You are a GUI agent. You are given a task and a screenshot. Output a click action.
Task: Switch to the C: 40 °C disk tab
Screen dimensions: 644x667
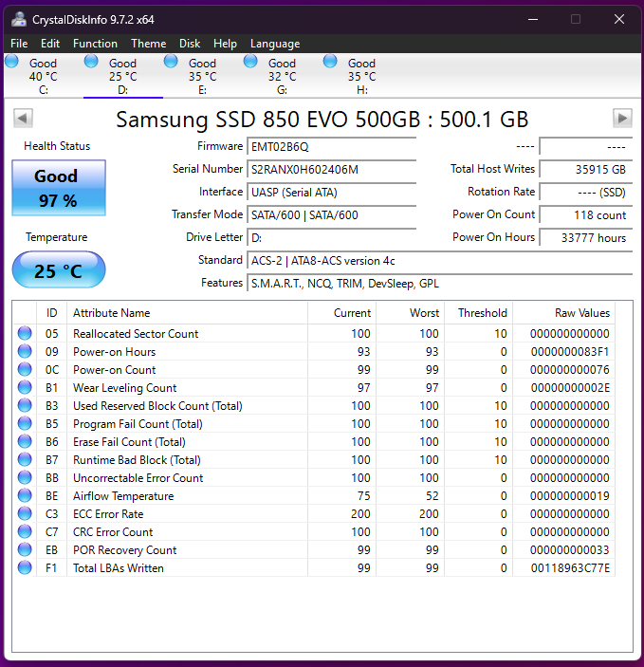[x=43, y=76]
